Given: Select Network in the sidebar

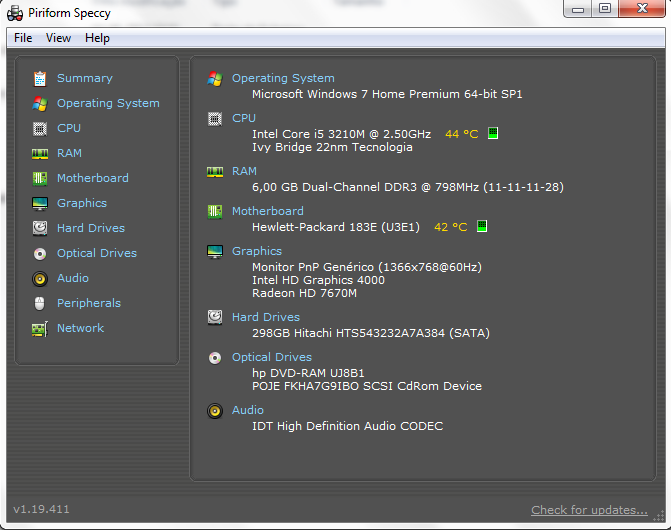Looking at the screenshot, I should pyautogui.click(x=80, y=328).
